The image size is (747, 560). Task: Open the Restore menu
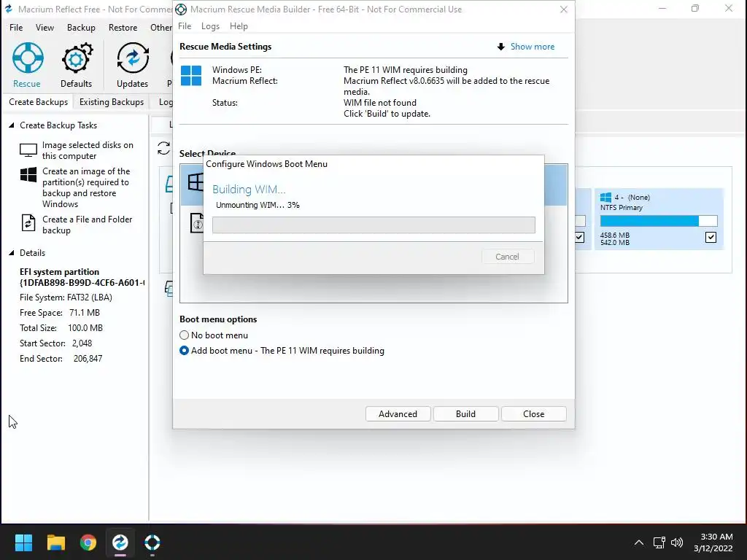(123, 28)
